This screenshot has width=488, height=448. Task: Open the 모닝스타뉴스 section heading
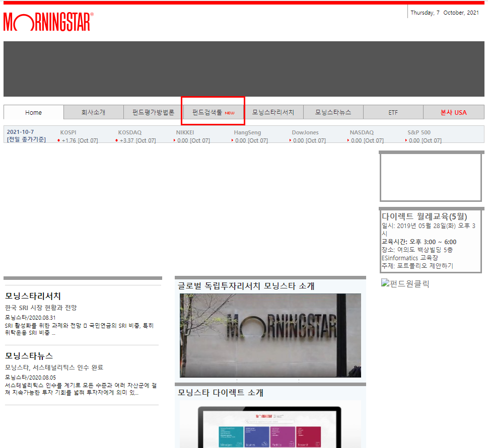click(29, 355)
